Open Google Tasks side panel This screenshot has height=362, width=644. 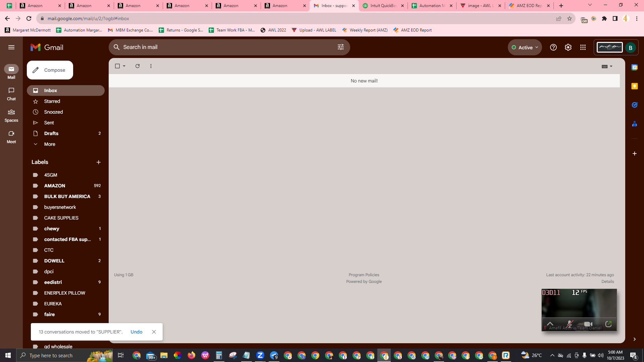635,105
